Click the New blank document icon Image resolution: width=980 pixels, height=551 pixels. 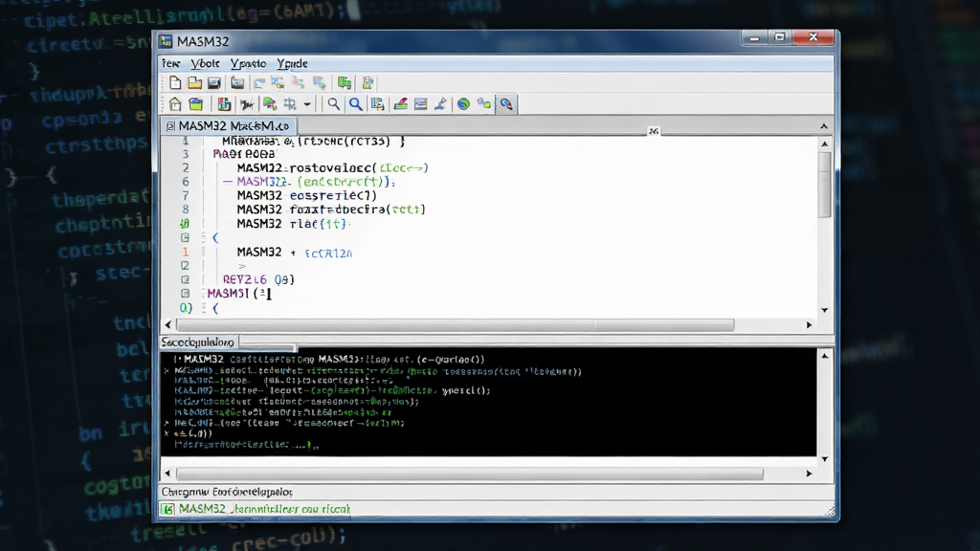175,83
